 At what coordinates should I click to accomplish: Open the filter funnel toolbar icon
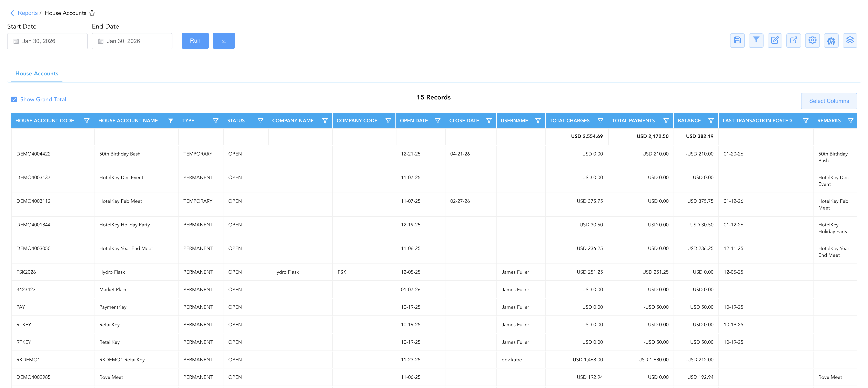(x=756, y=40)
